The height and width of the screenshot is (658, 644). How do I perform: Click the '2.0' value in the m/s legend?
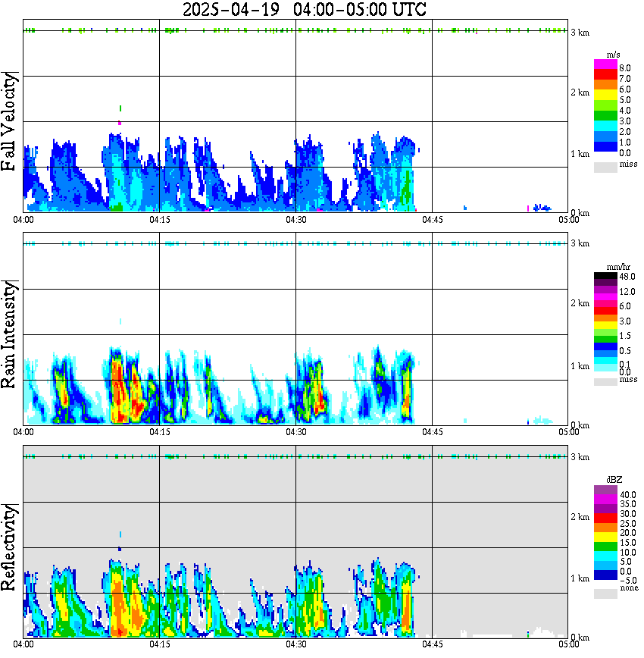[625, 132]
